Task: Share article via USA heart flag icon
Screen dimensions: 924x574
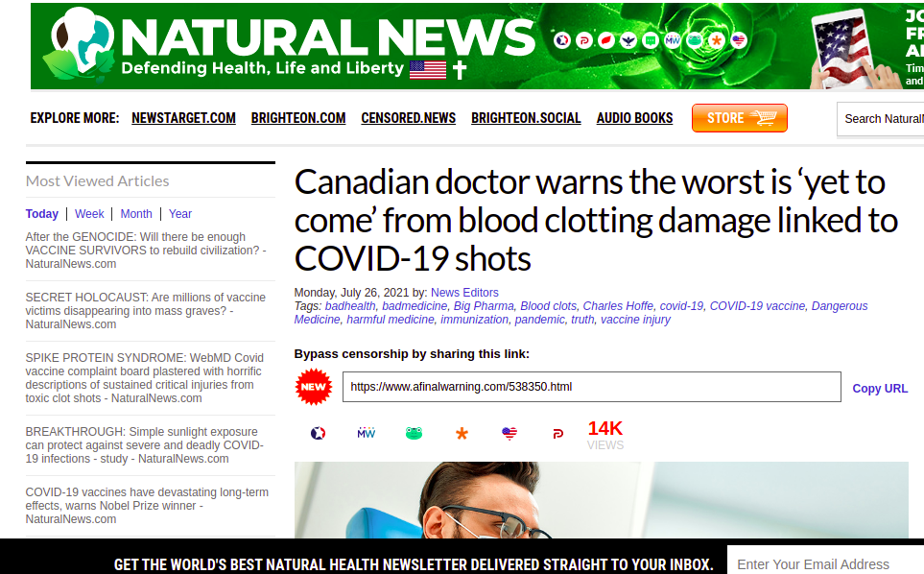Action: coord(509,434)
